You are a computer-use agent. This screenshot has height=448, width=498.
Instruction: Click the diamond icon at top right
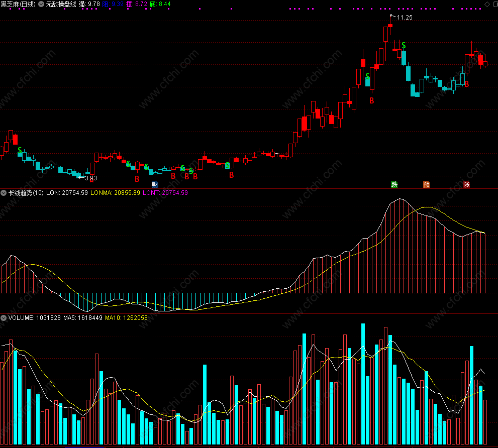tap(487, 4)
